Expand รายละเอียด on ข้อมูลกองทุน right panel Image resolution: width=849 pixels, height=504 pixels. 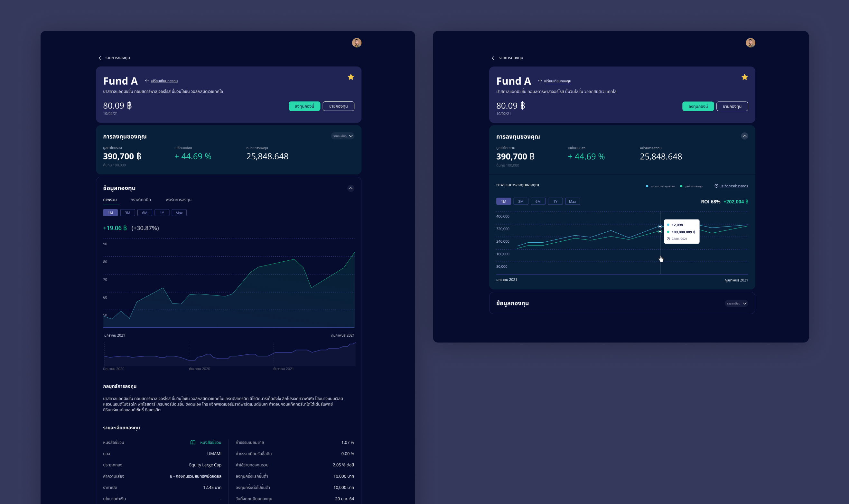click(x=737, y=303)
